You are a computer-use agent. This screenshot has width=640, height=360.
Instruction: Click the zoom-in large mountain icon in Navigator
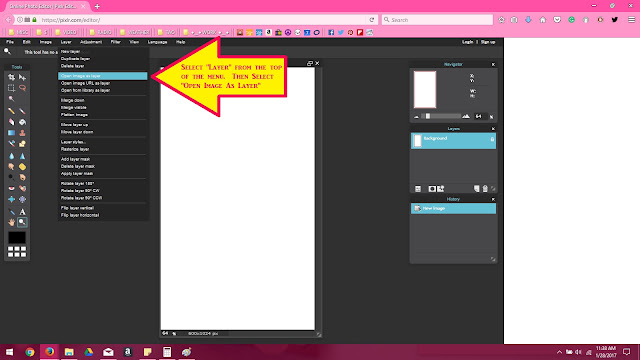point(466,116)
